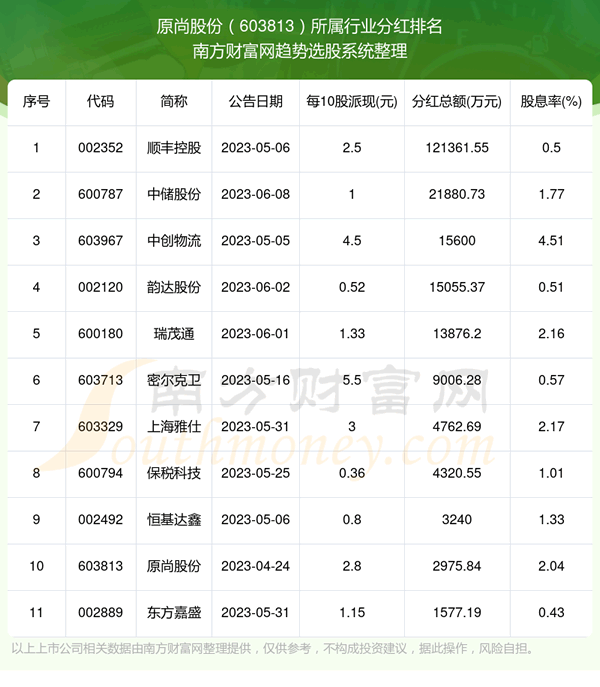Click the 上海雅仕 name cell
Image resolution: width=600 pixels, height=687 pixels.
pos(174,426)
